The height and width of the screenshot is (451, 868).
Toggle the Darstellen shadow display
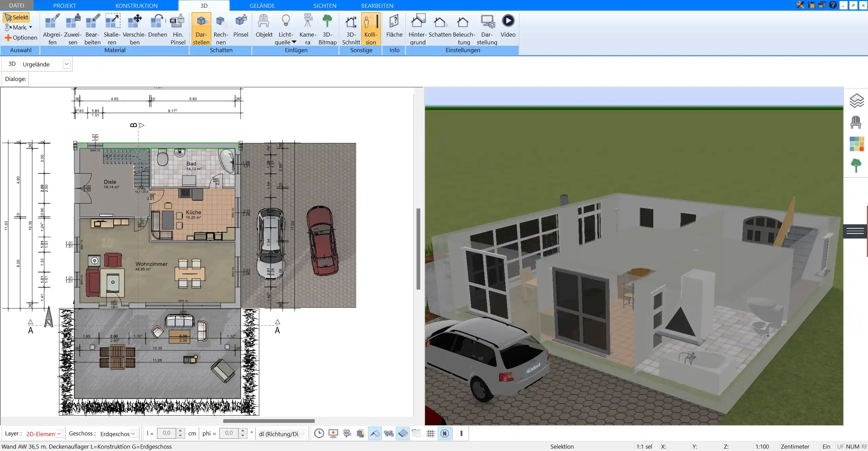[x=201, y=29]
